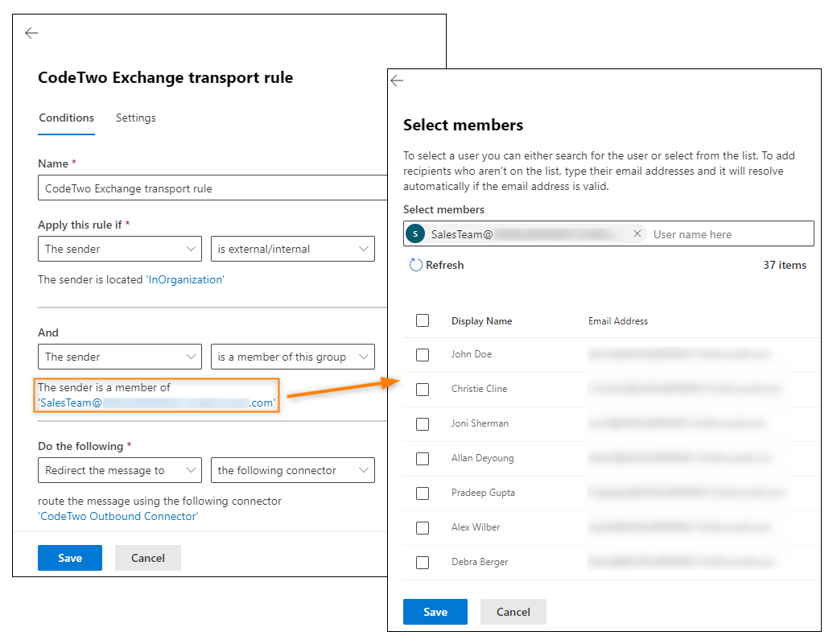Tick Debra Berger's checkbox
Screen dimensions: 837x644
[423, 563]
